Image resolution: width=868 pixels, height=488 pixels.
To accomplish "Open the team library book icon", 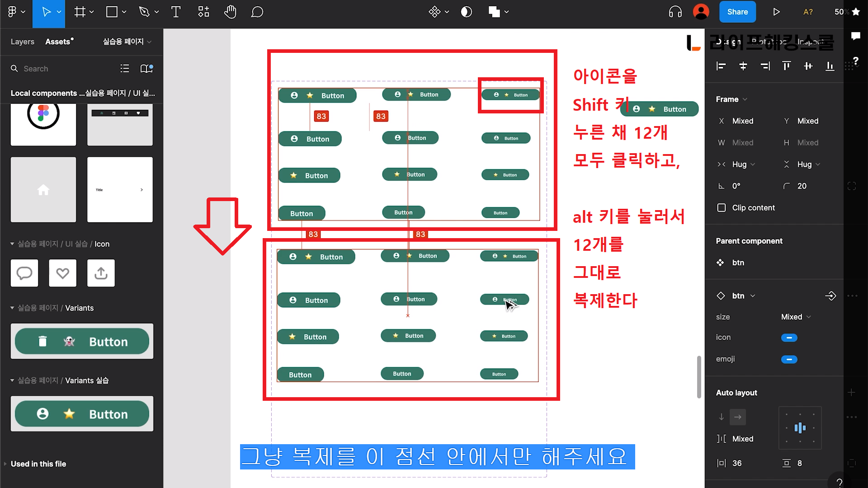I will [x=146, y=68].
